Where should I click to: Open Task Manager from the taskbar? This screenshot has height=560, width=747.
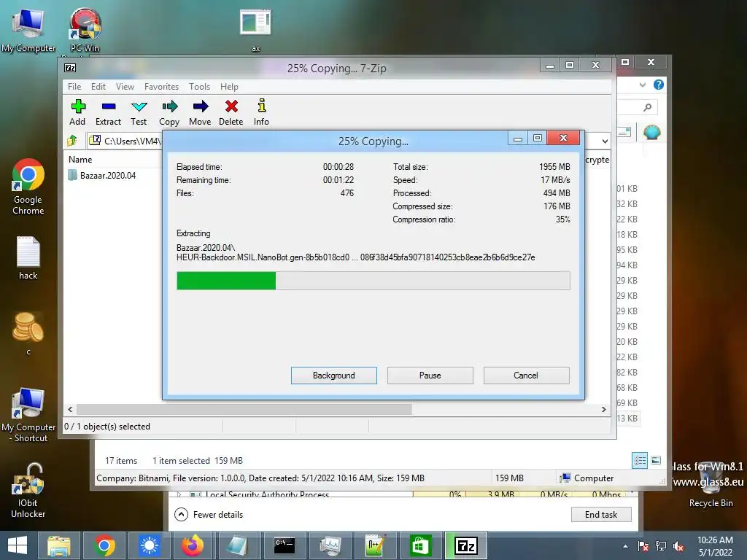[x=330, y=545]
